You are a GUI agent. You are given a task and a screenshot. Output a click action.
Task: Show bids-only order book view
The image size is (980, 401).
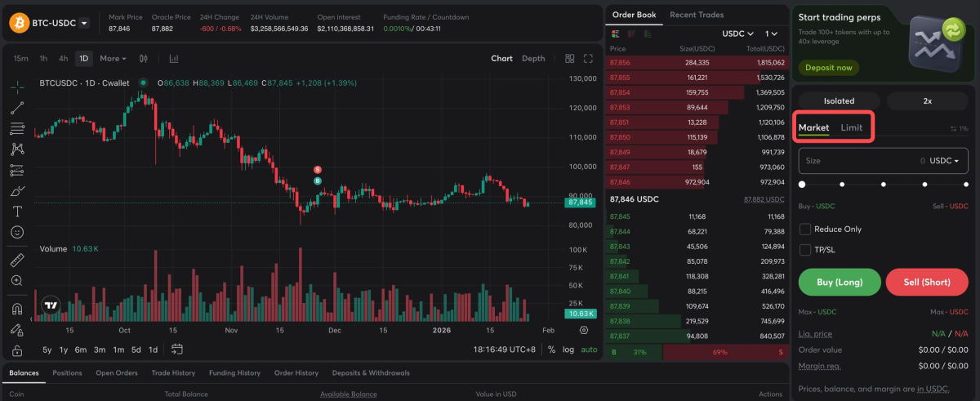648,33
